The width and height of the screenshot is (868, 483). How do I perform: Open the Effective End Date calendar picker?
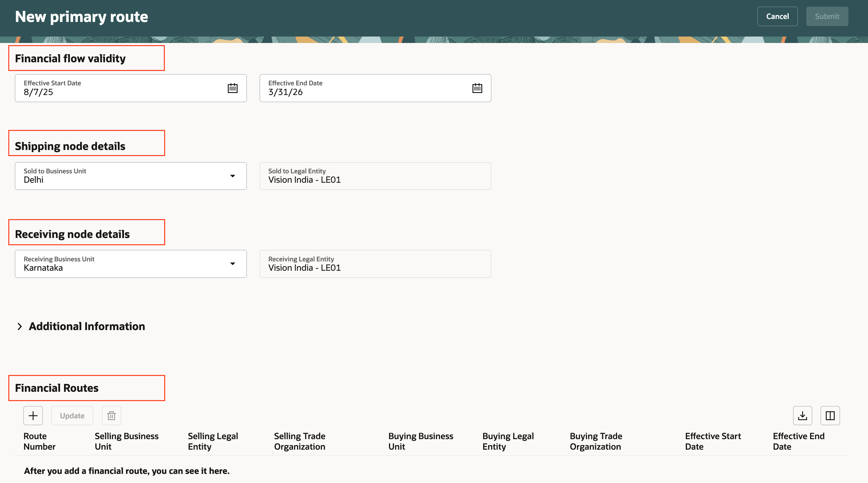click(477, 88)
